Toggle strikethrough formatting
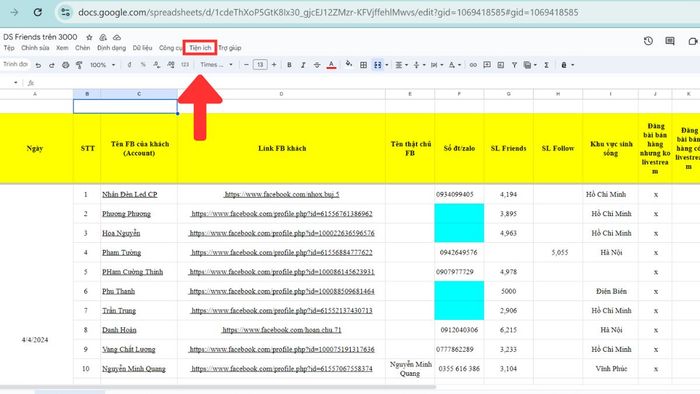700x394 pixels. click(317, 65)
